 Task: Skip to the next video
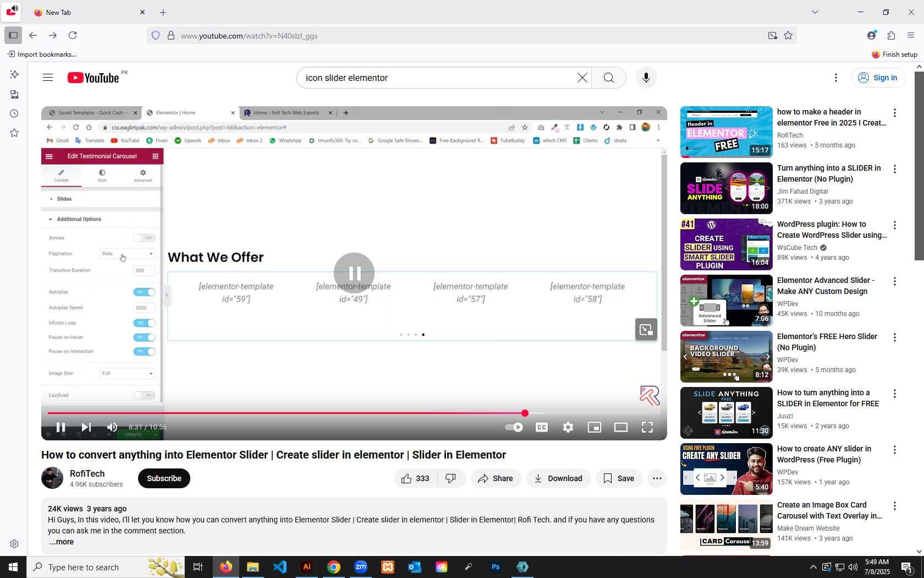(x=86, y=427)
